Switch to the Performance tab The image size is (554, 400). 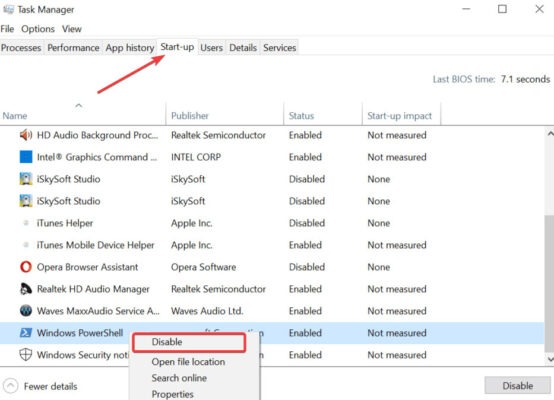pyautogui.click(x=73, y=48)
